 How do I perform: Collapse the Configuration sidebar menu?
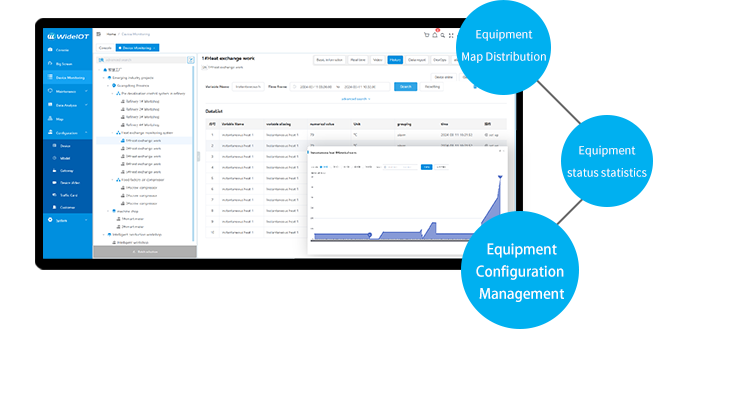(x=67, y=132)
